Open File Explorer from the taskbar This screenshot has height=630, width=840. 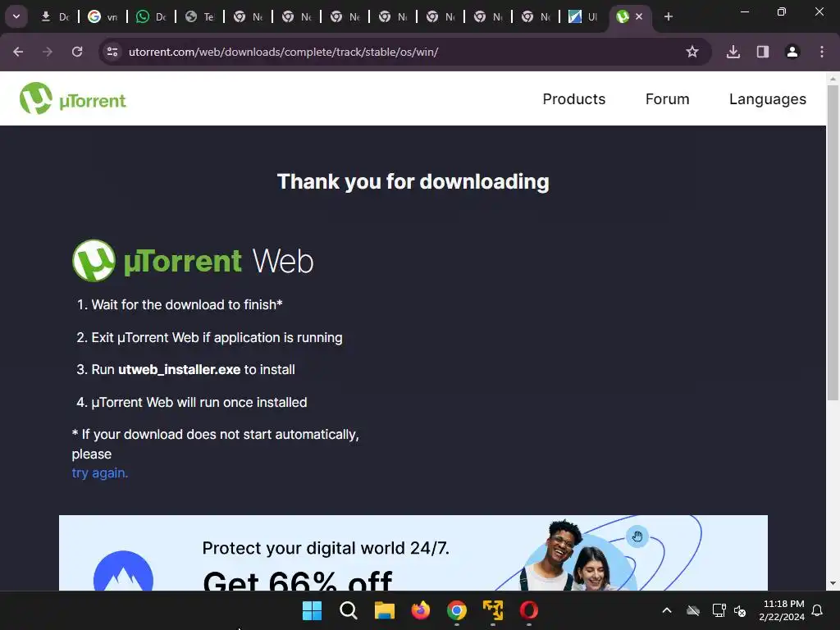point(384,610)
